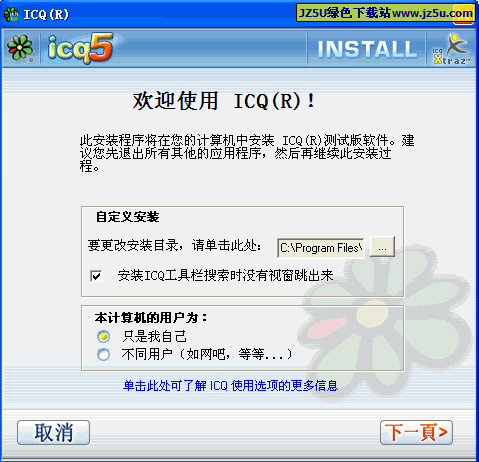Open the link about ICQ usage options
This screenshot has height=462, width=479.
tap(230, 386)
